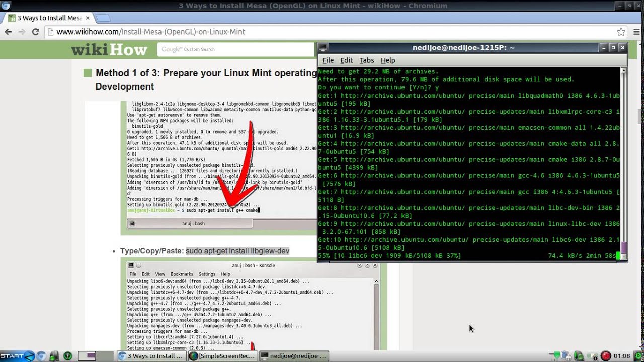This screenshot has width=644, height=362.
Task: Open the terminal Tabs menu
Action: click(x=367, y=60)
